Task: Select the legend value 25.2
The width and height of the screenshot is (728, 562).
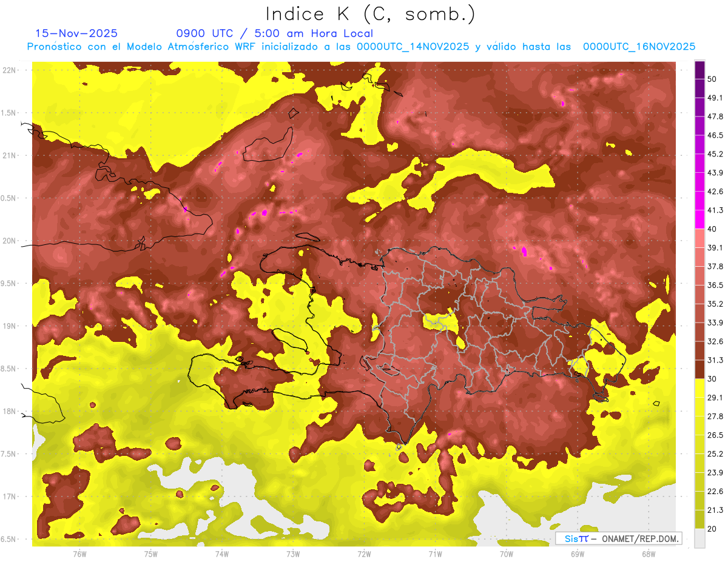Action: pyautogui.click(x=714, y=454)
